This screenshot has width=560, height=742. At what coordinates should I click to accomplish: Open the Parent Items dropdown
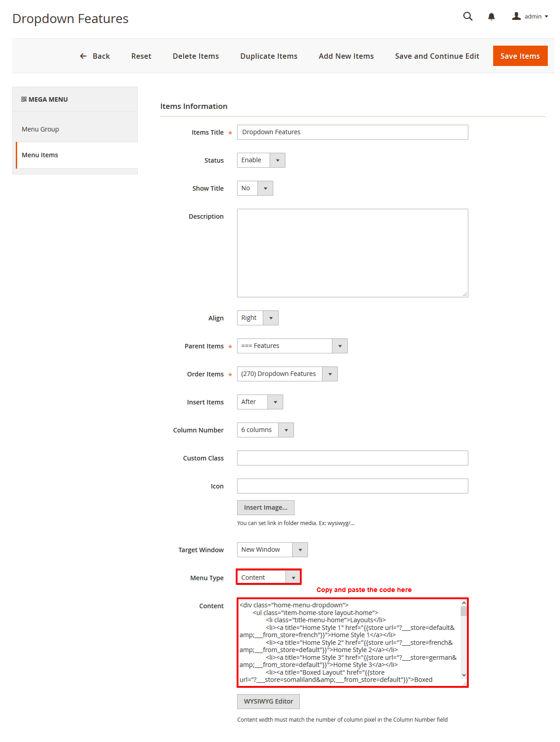point(292,346)
